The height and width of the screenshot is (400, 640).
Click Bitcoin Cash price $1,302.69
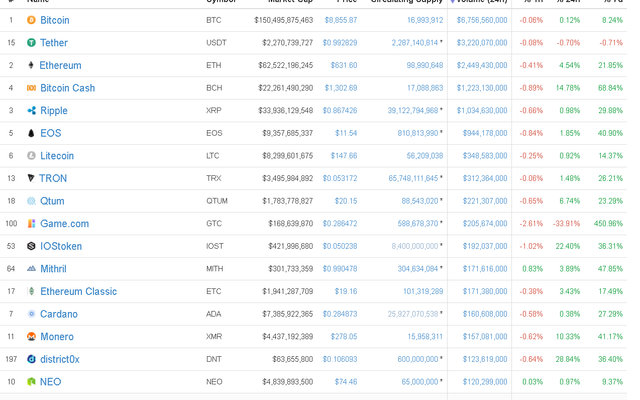click(341, 88)
